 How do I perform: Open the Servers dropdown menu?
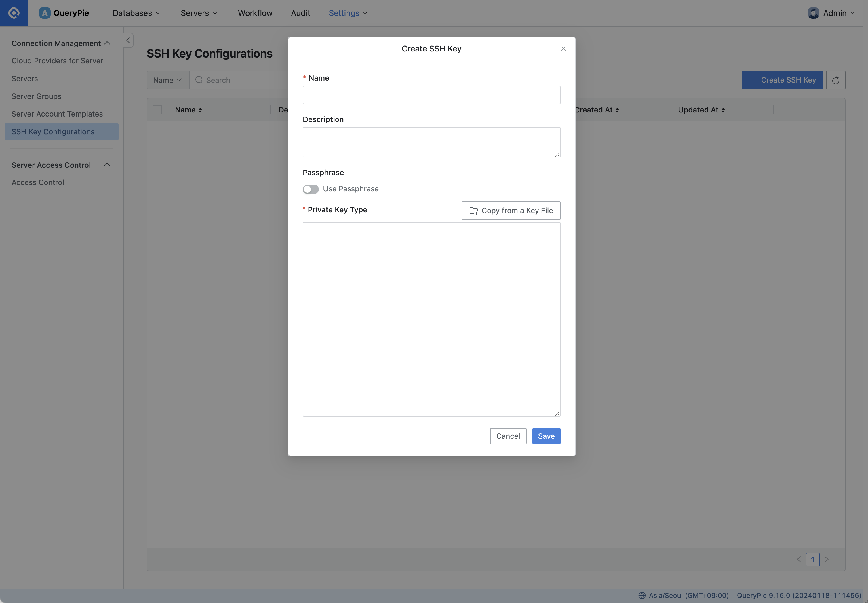[199, 13]
